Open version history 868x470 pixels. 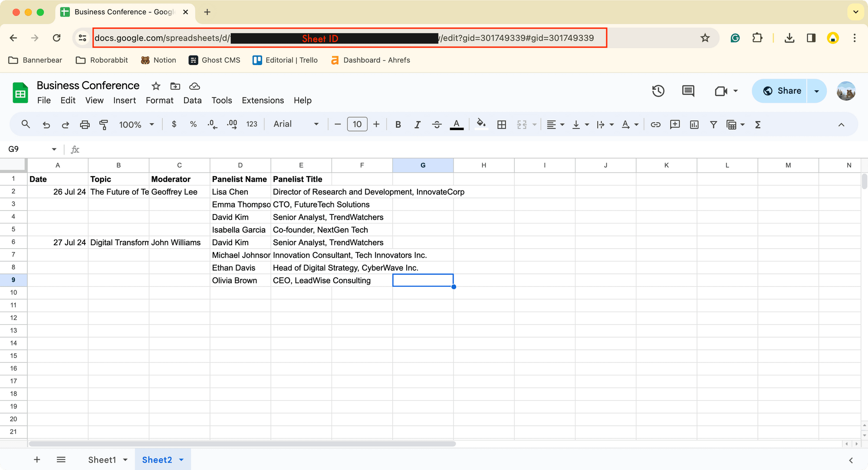pyautogui.click(x=658, y=91)
